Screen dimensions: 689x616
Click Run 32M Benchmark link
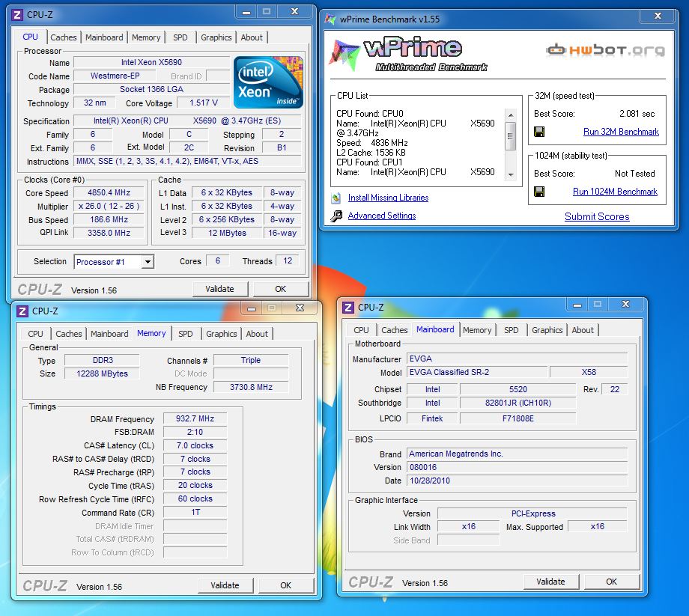(x=621, y=132)
